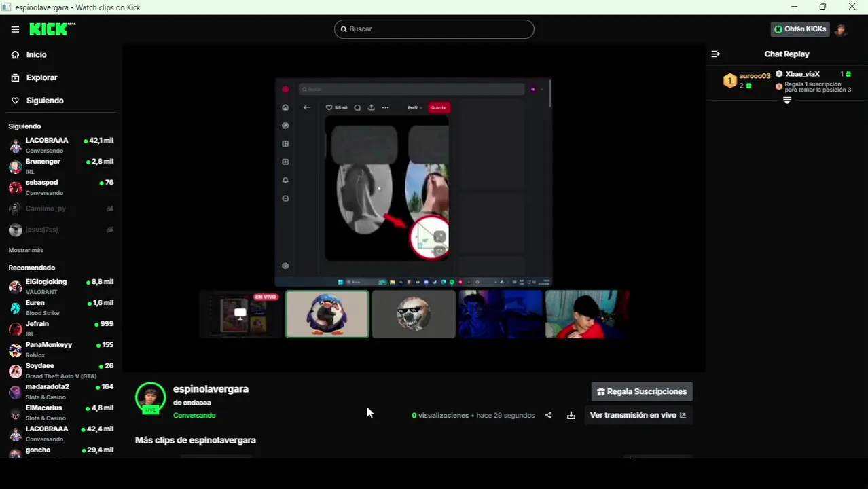This screenshot has width=868, height=489.
Task: Open PanaMonkeyy Roblox channel
Action: [x=61, y=350]
